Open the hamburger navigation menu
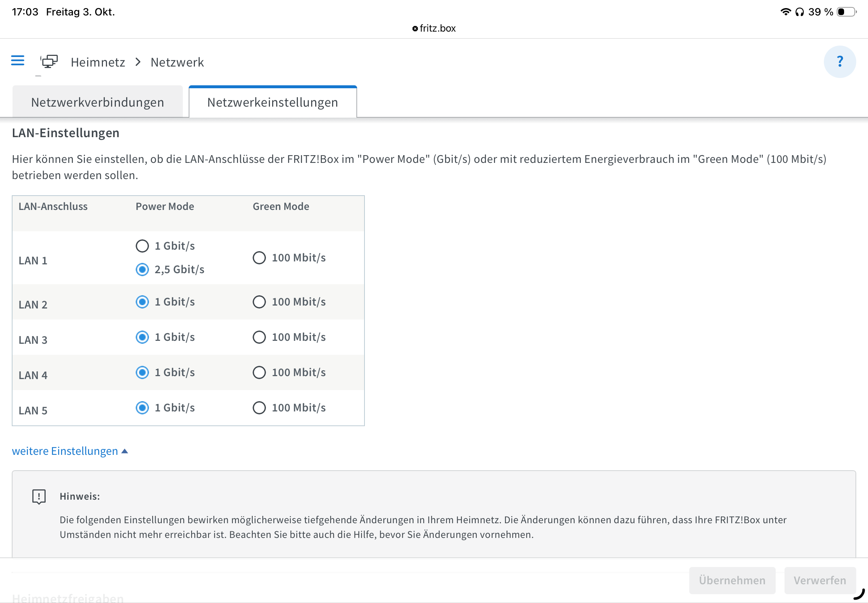Screen dimensions: 868x603 tap(17, 60)
